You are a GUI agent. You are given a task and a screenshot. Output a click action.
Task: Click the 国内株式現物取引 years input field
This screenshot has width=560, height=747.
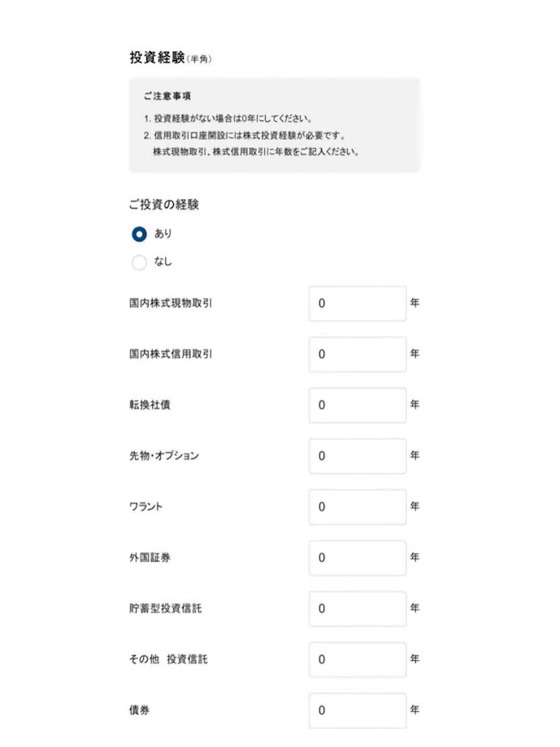358,303
